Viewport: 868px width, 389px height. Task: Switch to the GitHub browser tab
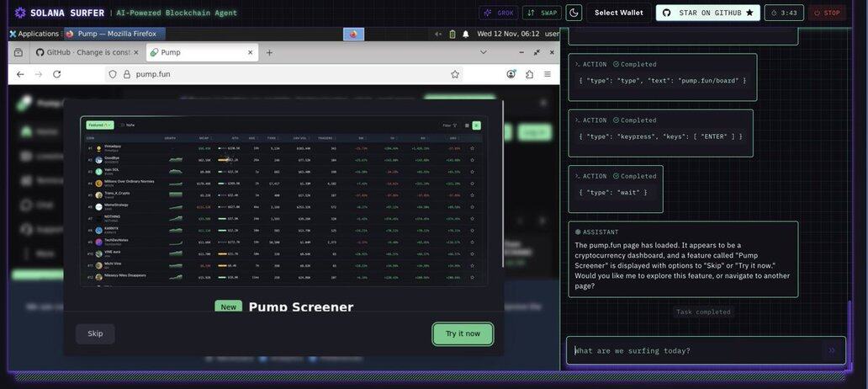coord(82,52)
